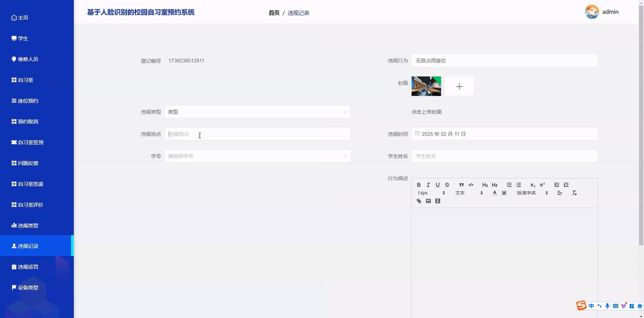Insert a code block
This screenshot has height=318, width=644.
[x=471, y=185]
